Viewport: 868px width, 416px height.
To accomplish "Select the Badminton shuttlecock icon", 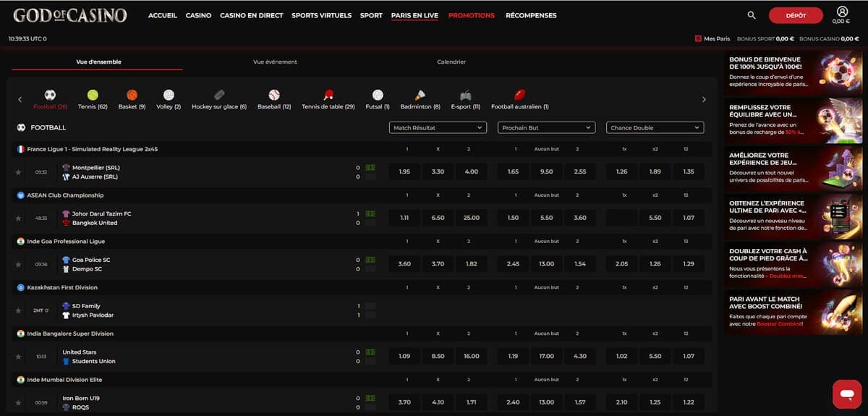I will pos(420,95).
